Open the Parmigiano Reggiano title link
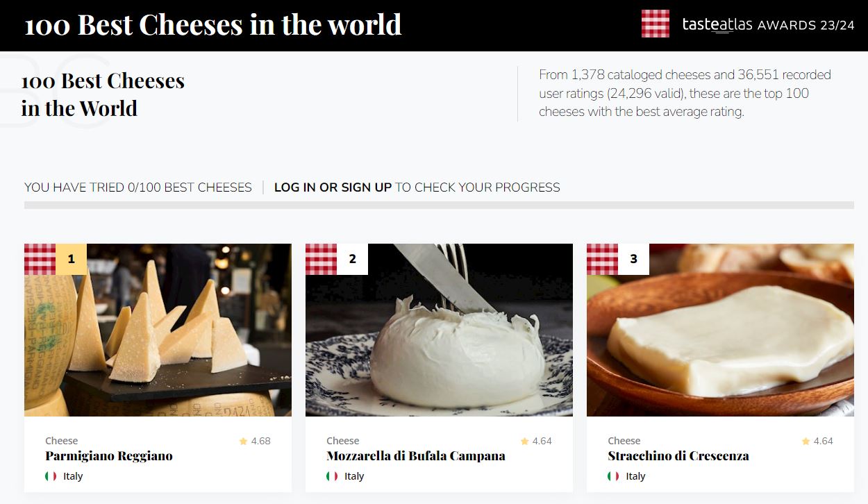The image size is (868, 504). tap(109, 456)
